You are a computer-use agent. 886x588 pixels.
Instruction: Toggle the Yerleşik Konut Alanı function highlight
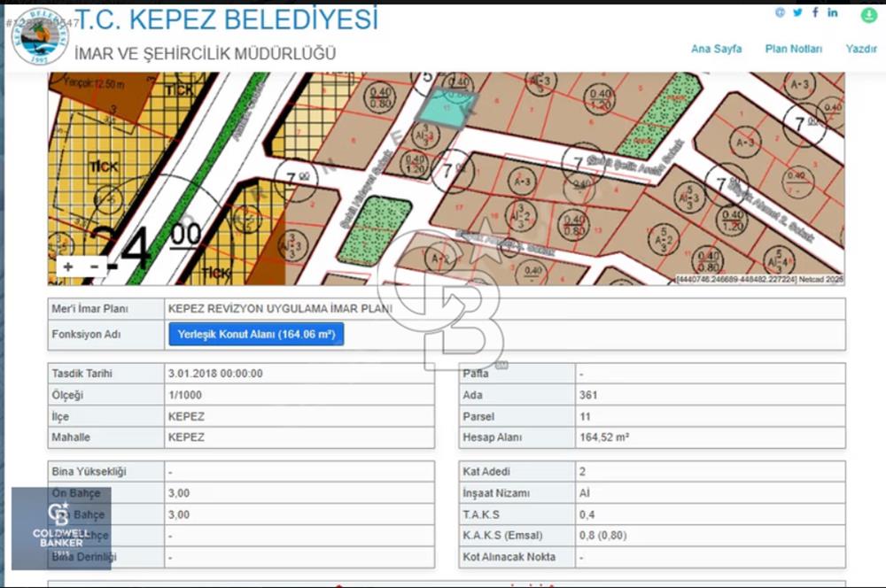pos(258,334)
